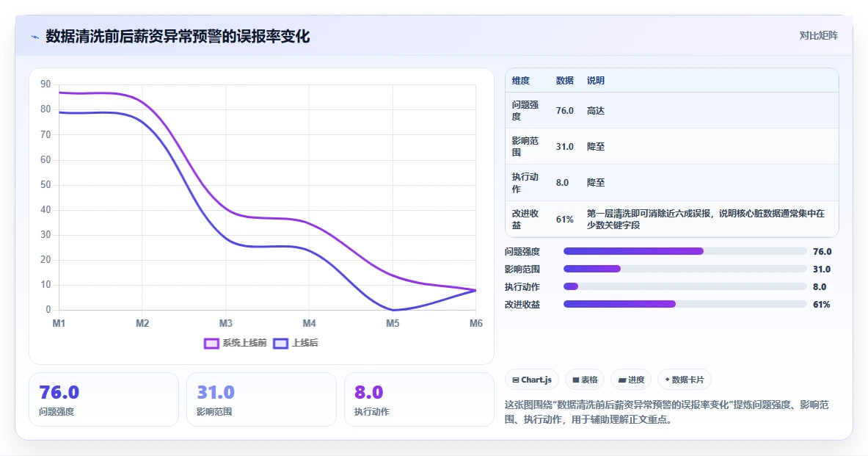The width and height of the screenshot is (868, 456).
Task: Click the lightning icon beside the title
Action: pyautogui.click(x=35, y=37)
